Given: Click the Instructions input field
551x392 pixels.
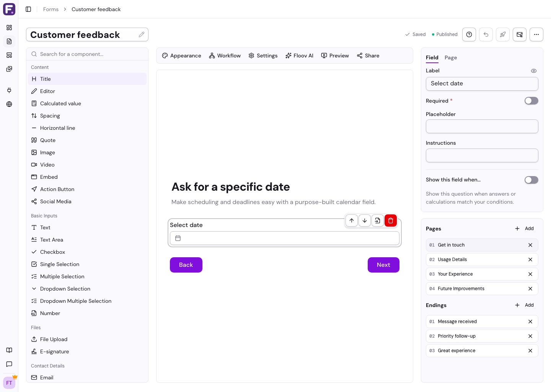Looking at the screenshot, I should 482,155.
